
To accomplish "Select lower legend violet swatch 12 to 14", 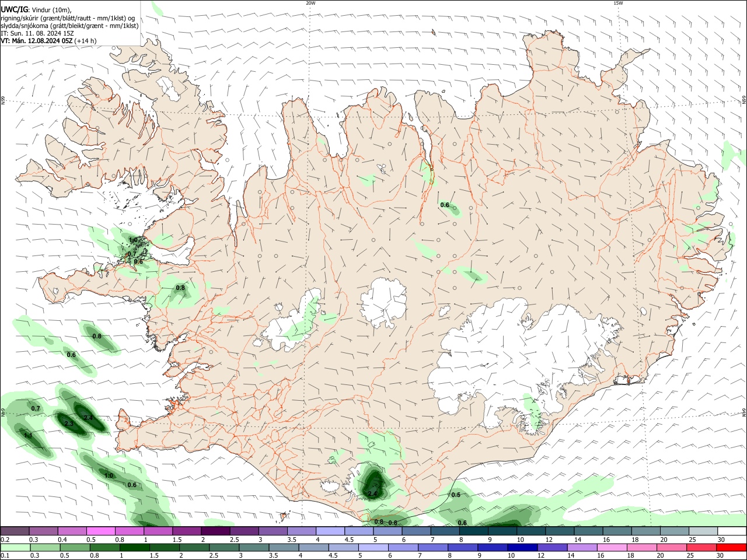I will (x=552, y=547).
